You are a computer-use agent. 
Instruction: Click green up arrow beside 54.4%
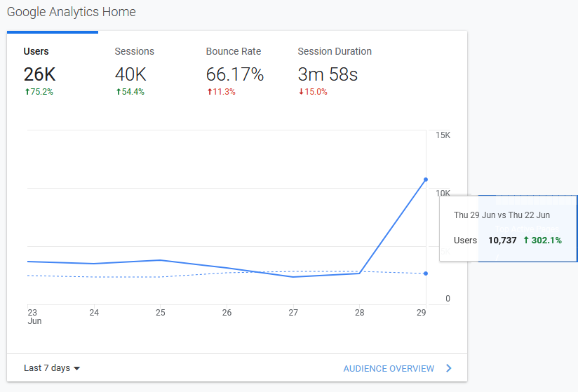tap(118, 92)
